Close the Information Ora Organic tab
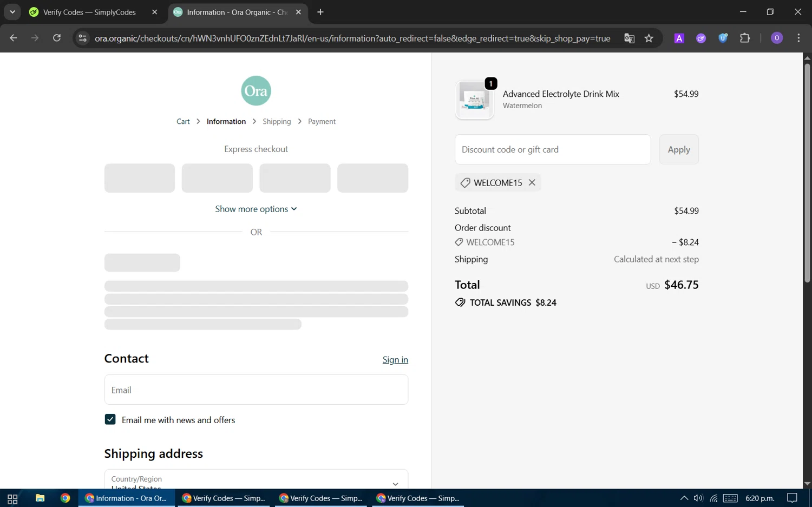The height and width of the screenshot is (507, 812). [x=298, y=12]
